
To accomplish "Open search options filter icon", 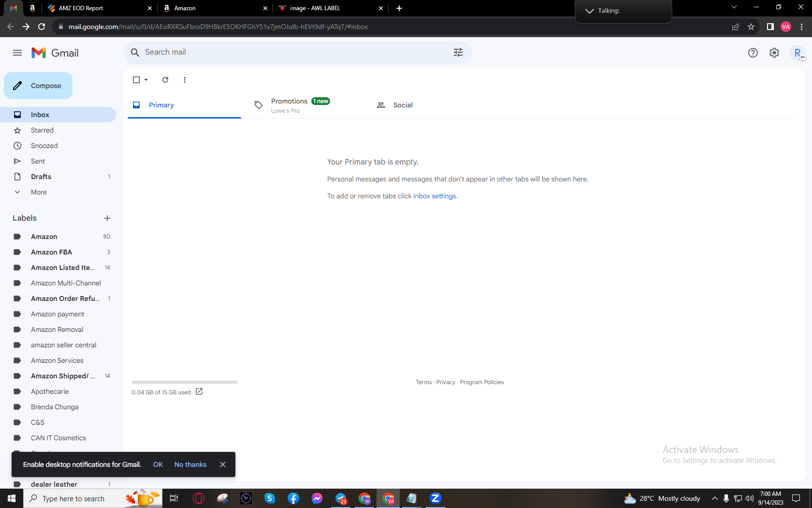I will click(x=458, y=52).
